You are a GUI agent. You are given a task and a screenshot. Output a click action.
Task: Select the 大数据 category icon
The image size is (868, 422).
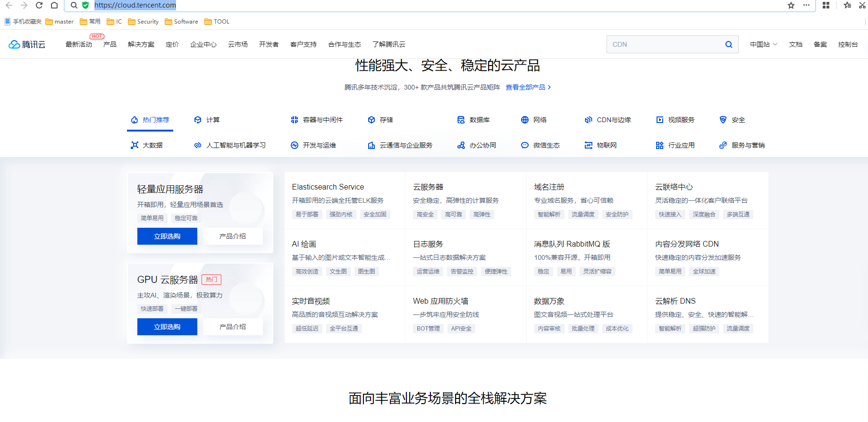(135, 145)
